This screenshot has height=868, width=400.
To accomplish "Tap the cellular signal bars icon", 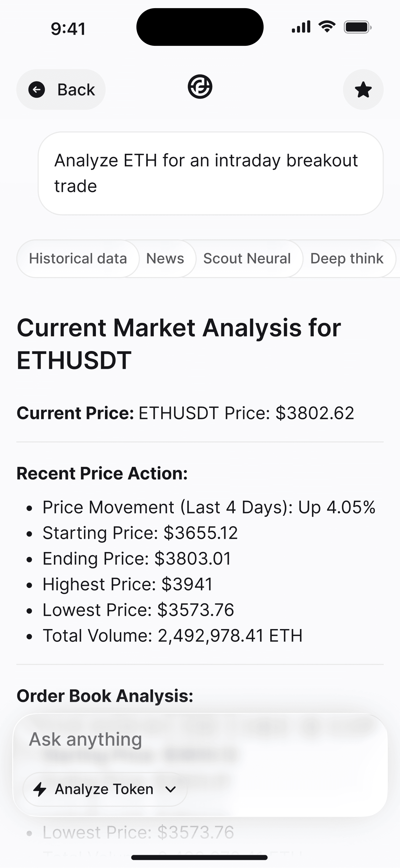I will 301,27.
